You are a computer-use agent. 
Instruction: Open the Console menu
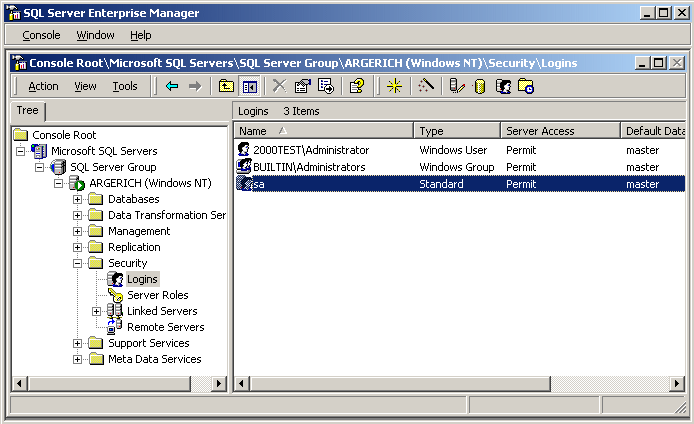point(41,35)
